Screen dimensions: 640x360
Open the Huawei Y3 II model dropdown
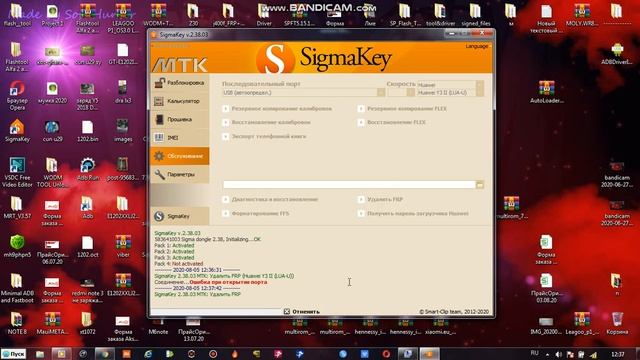pyautogui.click(x=480, y=93)
